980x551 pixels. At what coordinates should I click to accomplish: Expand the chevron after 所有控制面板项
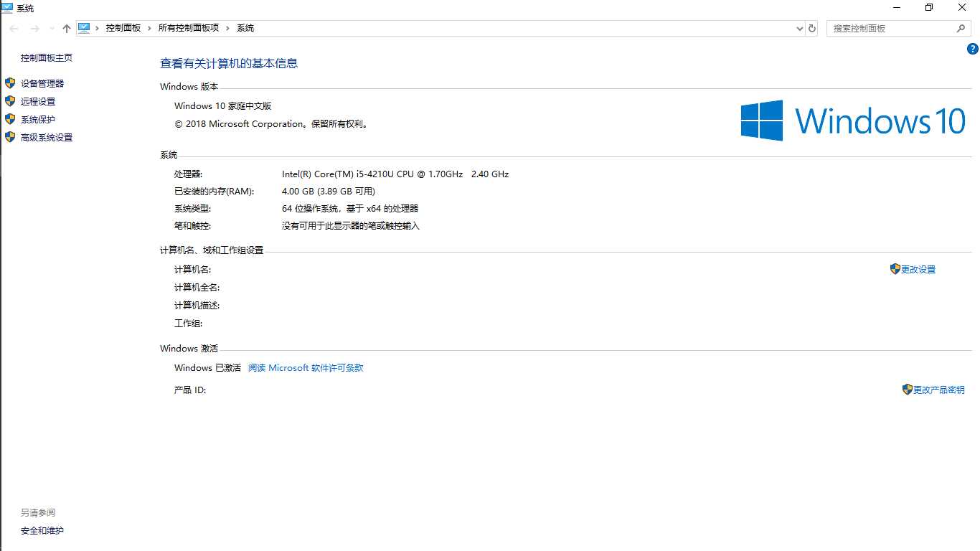click(228, 28)
